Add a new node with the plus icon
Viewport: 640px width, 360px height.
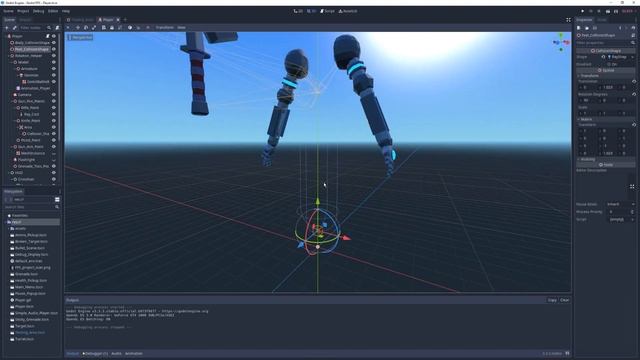tap(7, 28)
